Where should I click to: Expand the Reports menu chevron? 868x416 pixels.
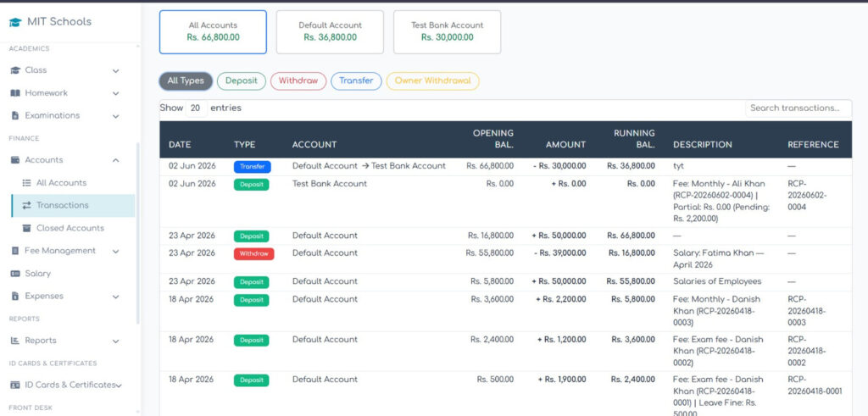[115, 341]
